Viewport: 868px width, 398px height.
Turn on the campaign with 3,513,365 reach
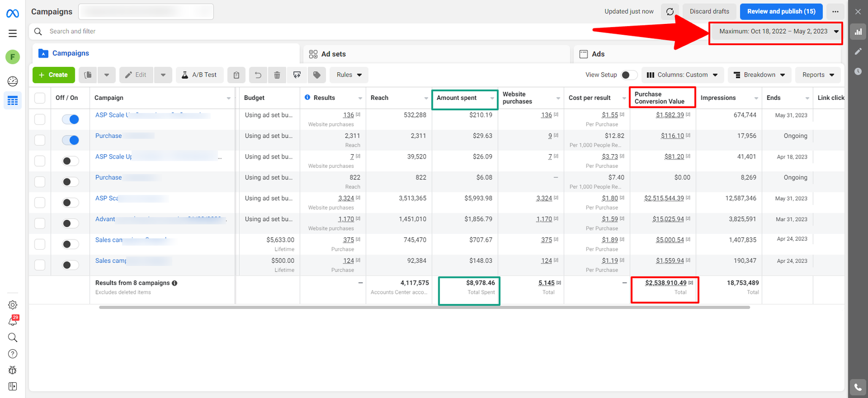coord(71,203)
